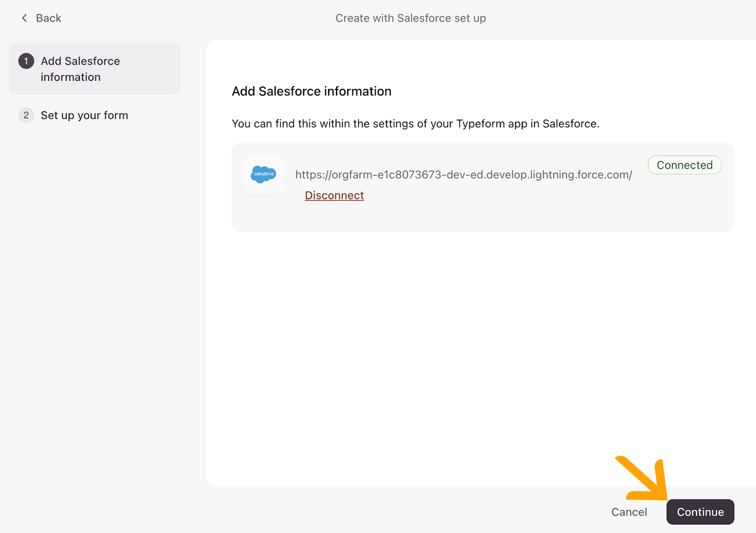Screen dimensions: 756x533
Task: Click the green Connected status badge
Action: 684,165
